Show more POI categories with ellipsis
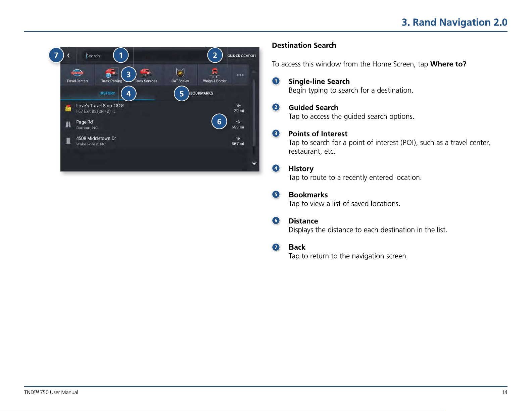 point(240,75)
